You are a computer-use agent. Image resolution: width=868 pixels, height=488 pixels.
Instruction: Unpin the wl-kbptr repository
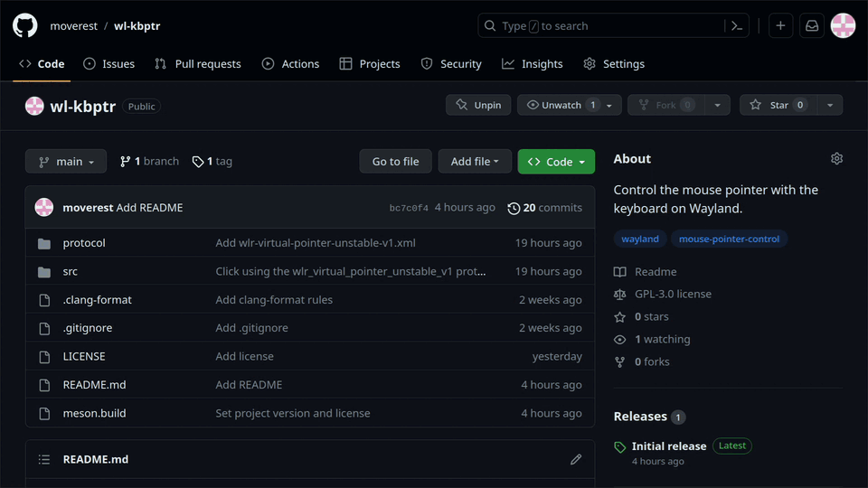478,105
